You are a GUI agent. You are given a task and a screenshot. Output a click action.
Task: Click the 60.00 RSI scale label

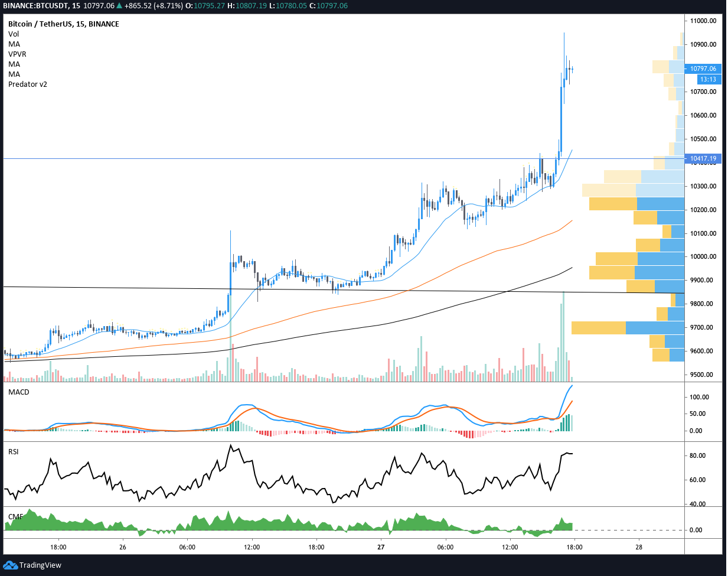click(x=698, y=480)
